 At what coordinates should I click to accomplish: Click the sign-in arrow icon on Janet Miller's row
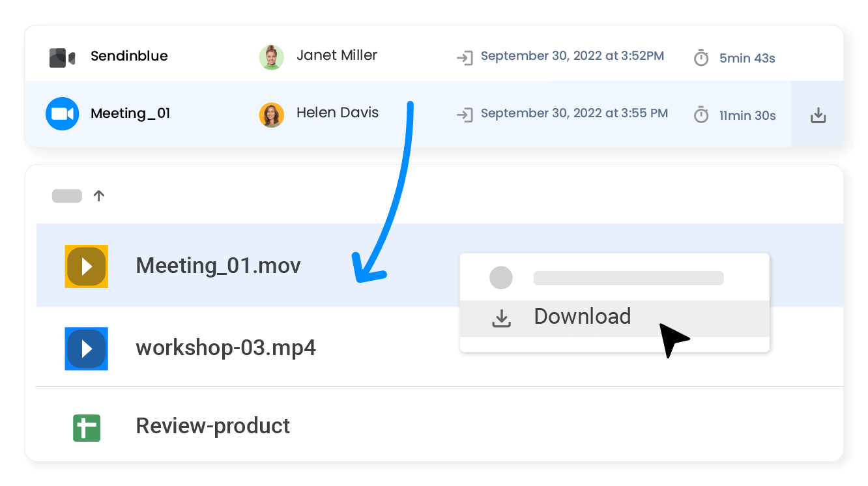click(x=464, y=57)
